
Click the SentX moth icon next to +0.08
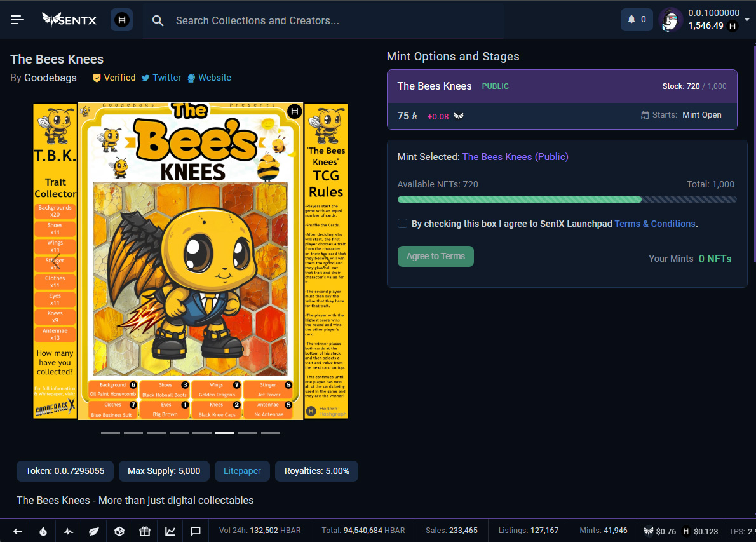click(459, 116)
